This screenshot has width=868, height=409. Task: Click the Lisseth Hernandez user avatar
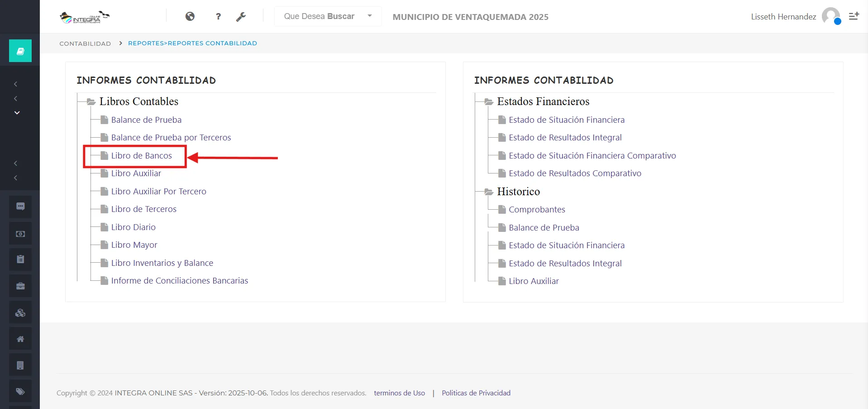pyautogui.click(x=831, y=16)
